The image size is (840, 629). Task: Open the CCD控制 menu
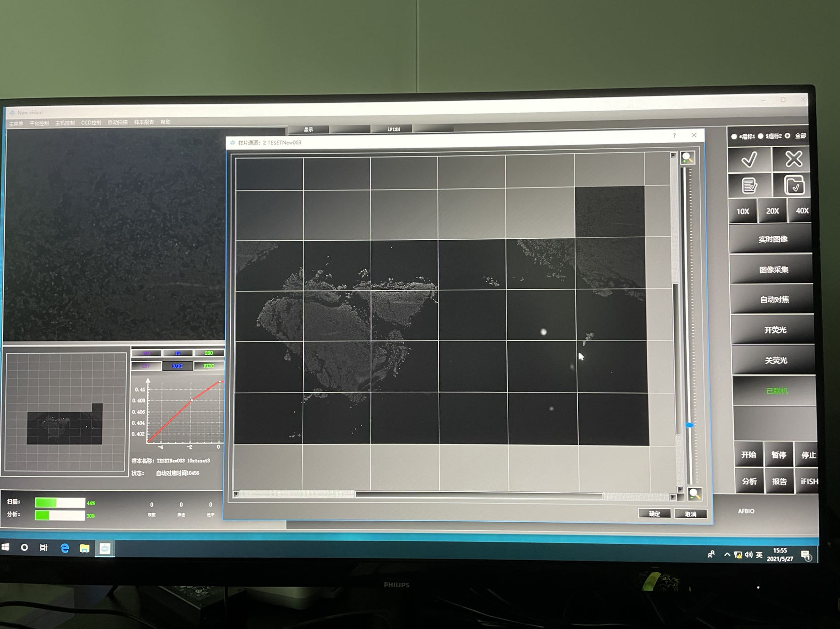tap(91, 123)
